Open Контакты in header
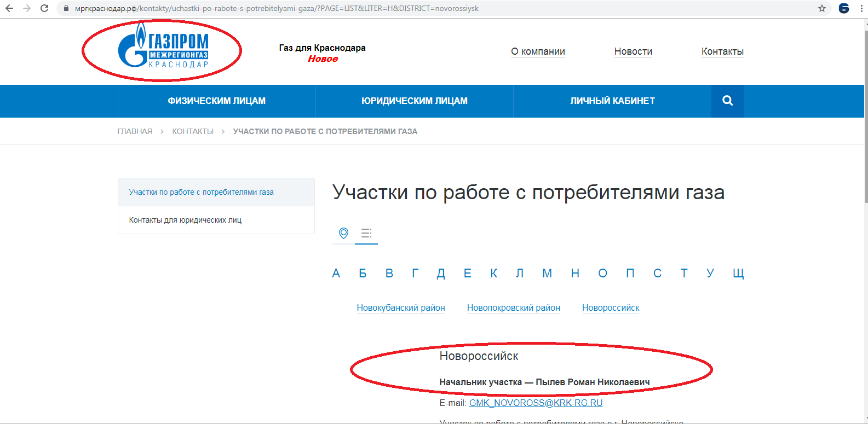 722,51
